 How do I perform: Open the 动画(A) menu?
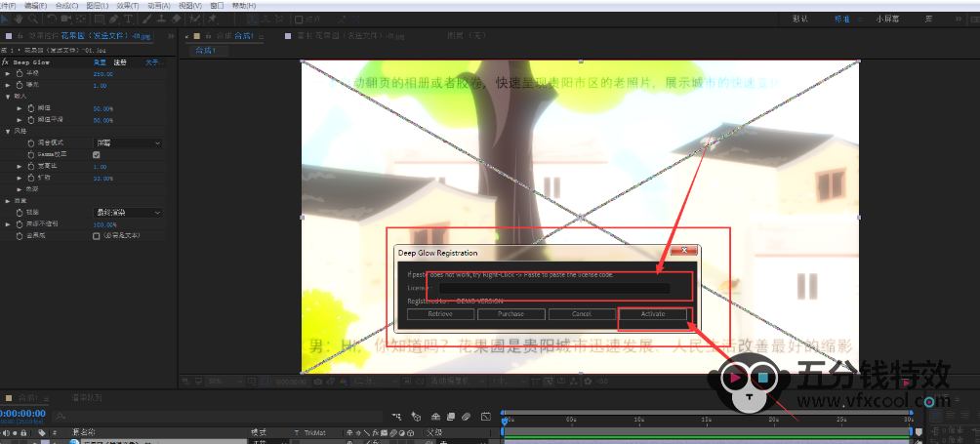pyautogui.click(x=159, y=6)
